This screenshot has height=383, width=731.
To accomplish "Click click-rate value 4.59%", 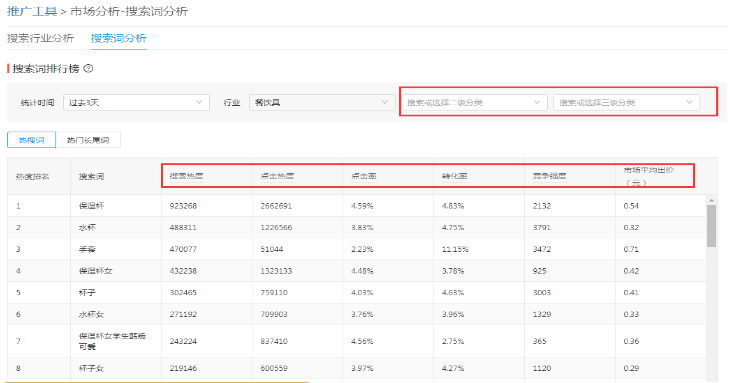I will (x=362, y=206).
